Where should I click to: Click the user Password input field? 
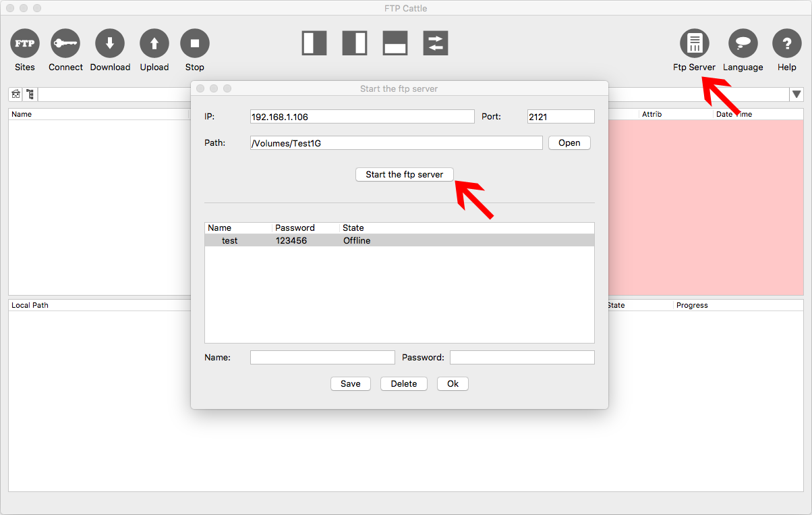tap(522, 358)
